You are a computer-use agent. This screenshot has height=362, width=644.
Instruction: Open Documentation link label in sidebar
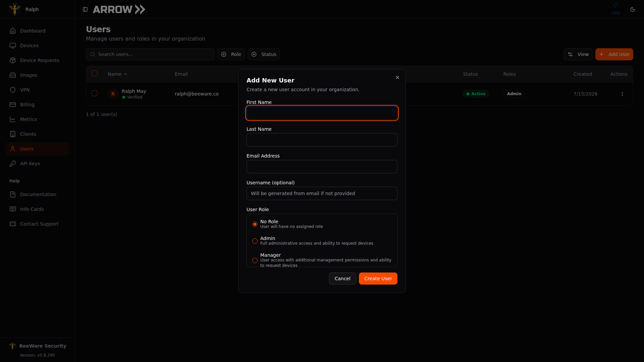(38, 194)
